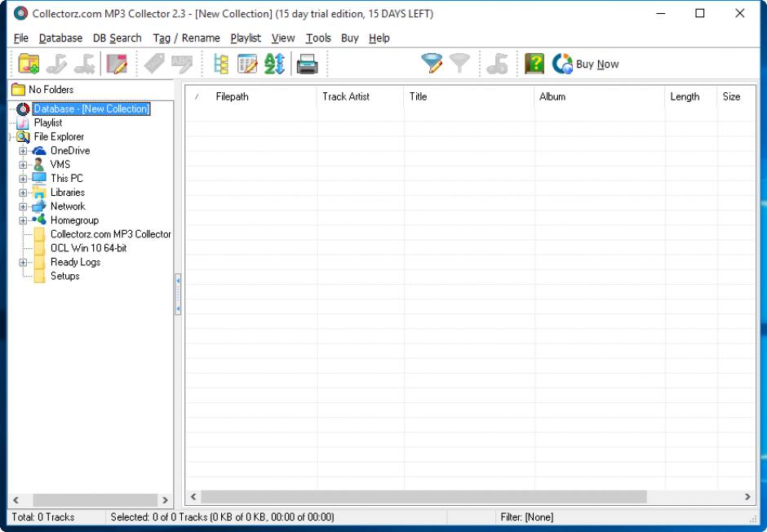Select the OCL Win 10 64-bit folder
Image resolution: width=767 pixels, height=532 pixels.
89,248
